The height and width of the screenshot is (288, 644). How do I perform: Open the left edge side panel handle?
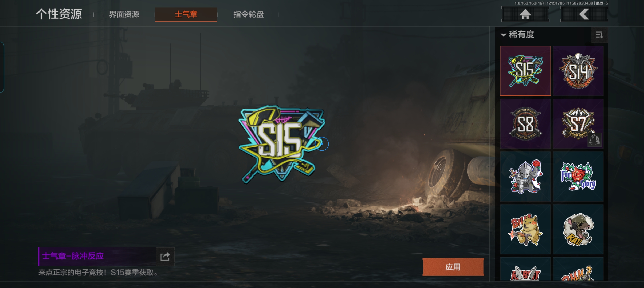(2, 67)
